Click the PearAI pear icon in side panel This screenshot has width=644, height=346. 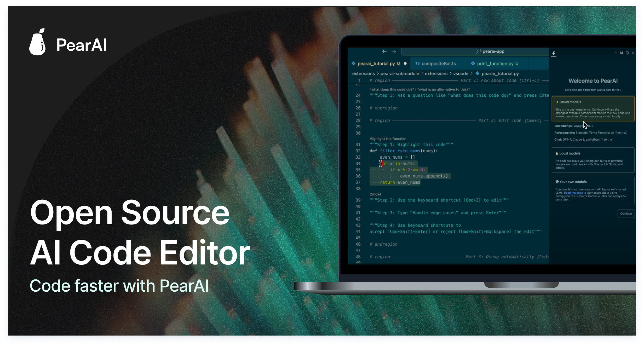(553, 53)
